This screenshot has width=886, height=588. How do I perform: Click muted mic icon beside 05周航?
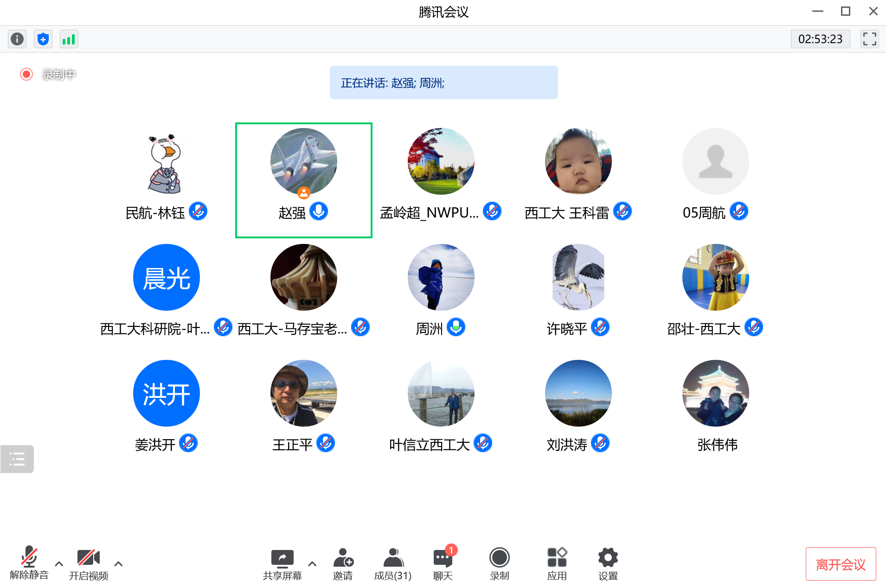[739, 211]
